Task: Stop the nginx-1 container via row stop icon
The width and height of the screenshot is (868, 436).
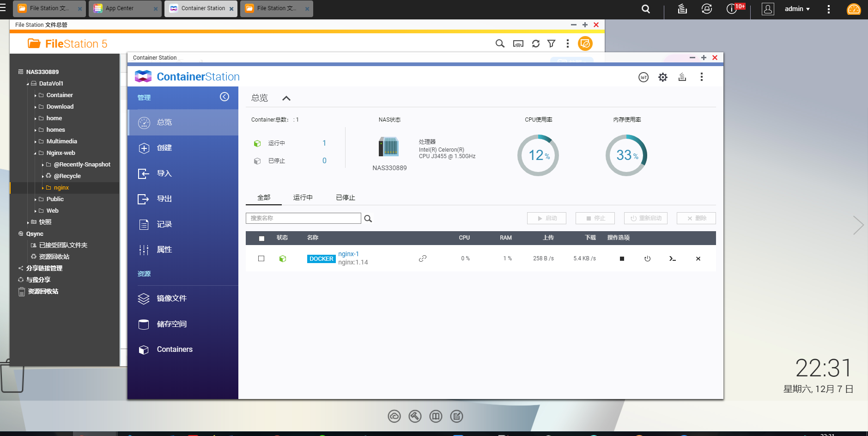Action: pos(621,259)
